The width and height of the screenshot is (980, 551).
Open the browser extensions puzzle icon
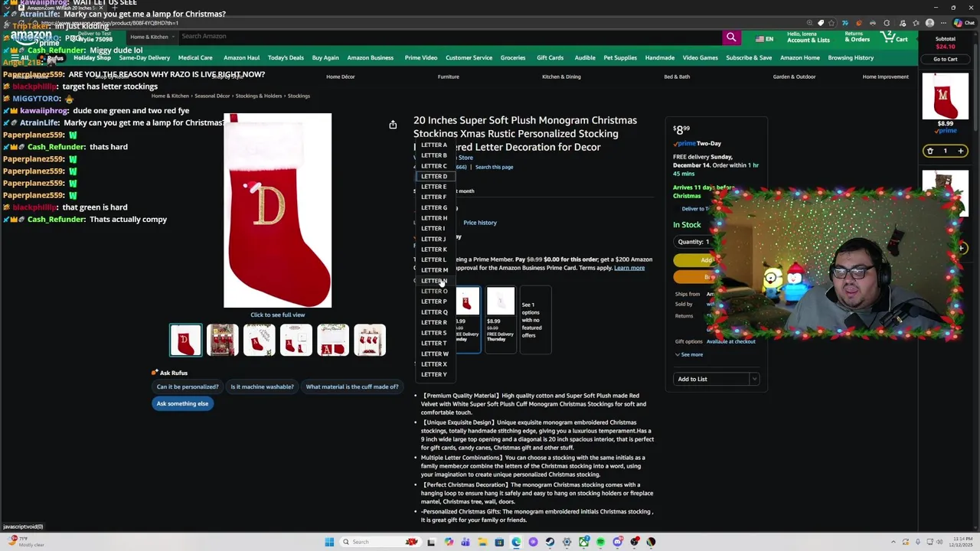click(x=887, y=23)
